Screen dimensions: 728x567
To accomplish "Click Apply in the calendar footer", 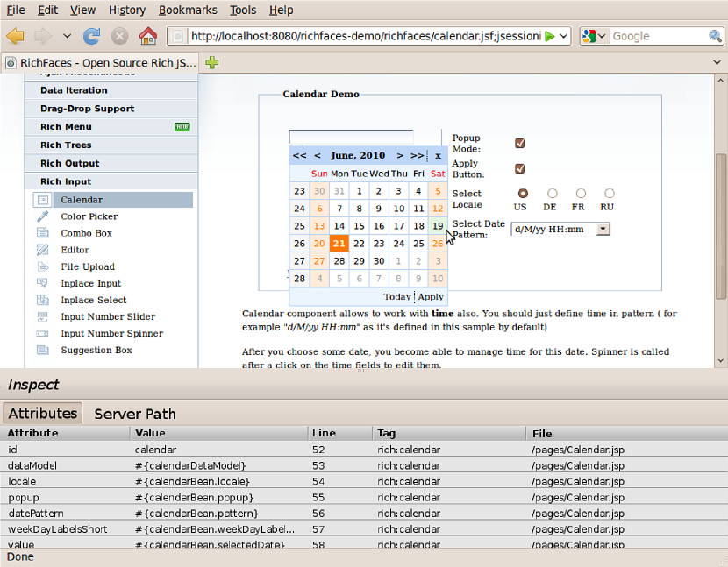I will (431, 297).
